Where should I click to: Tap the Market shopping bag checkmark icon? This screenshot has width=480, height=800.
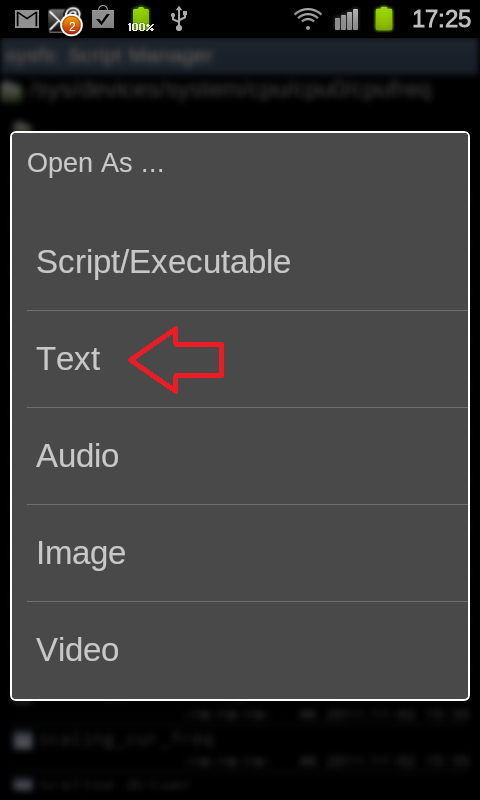[103, 17]
